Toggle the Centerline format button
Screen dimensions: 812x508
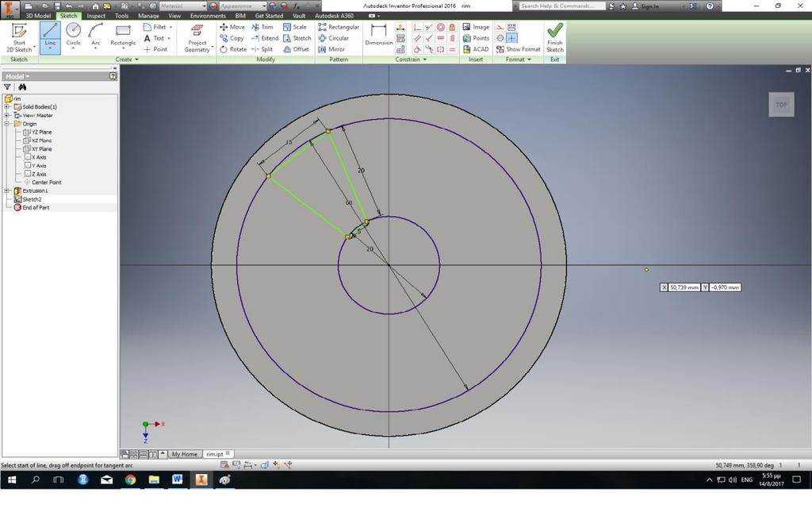500,38
